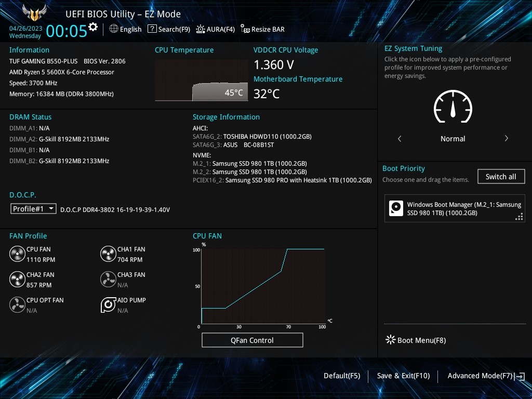
Task: Toggle the Resize BAR icon
Action: (x=245, y=29)
